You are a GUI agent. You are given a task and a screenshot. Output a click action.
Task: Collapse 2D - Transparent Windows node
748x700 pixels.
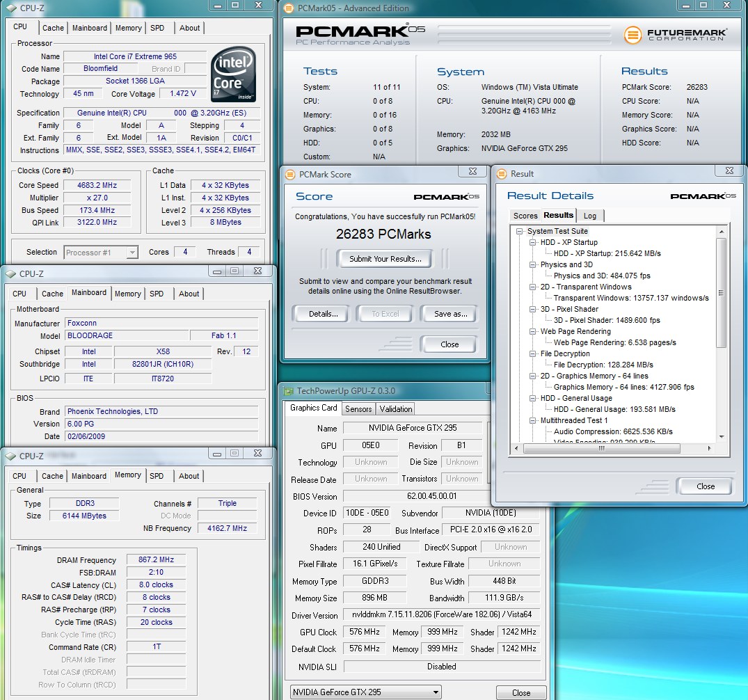(532, 287)
